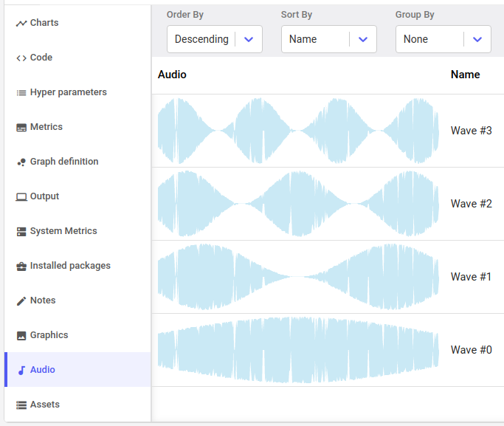Click the Output laptop icon
The image size is (504, 426).
coord(21,197)
